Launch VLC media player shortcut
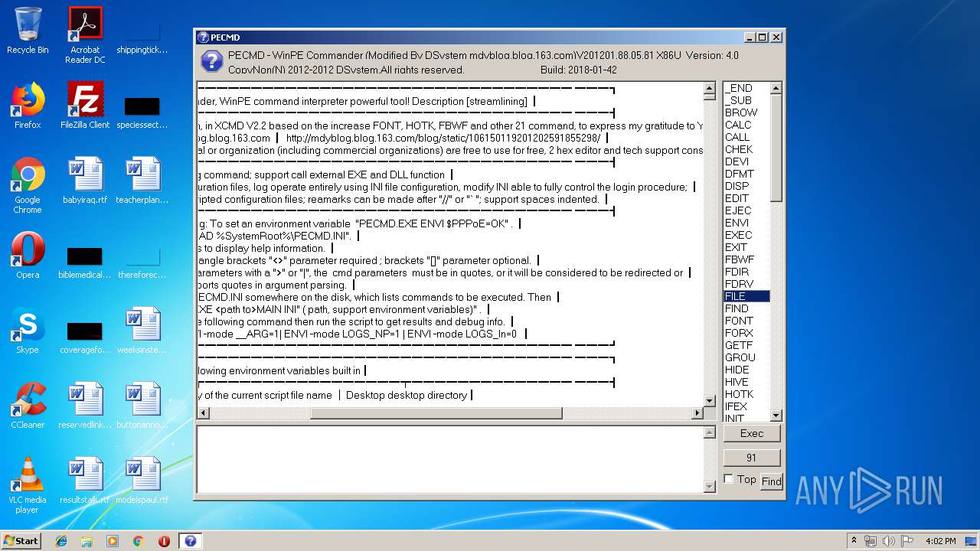Image resolution: width=980 pixels, height=551 pixels. 28,485
